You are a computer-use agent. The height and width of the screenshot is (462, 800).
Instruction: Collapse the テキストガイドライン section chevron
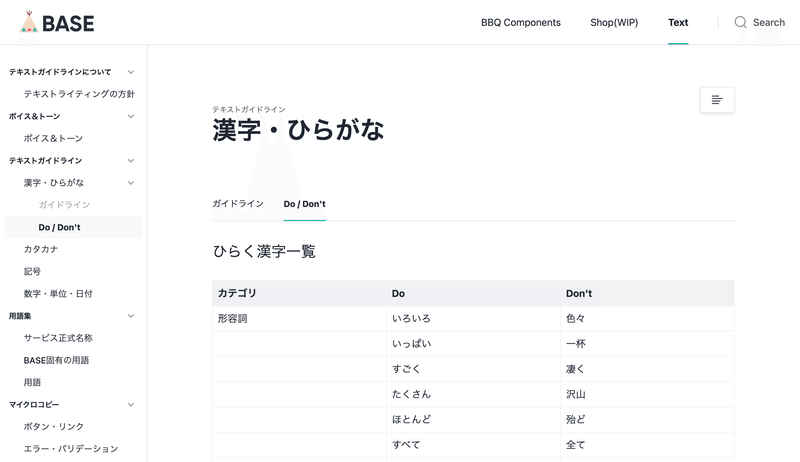tap(131, 161)
